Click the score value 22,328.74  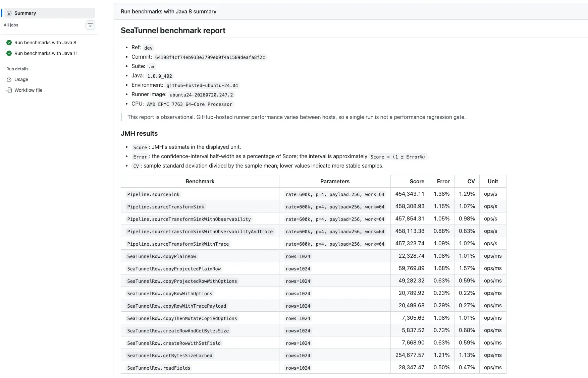click(412, 256)
